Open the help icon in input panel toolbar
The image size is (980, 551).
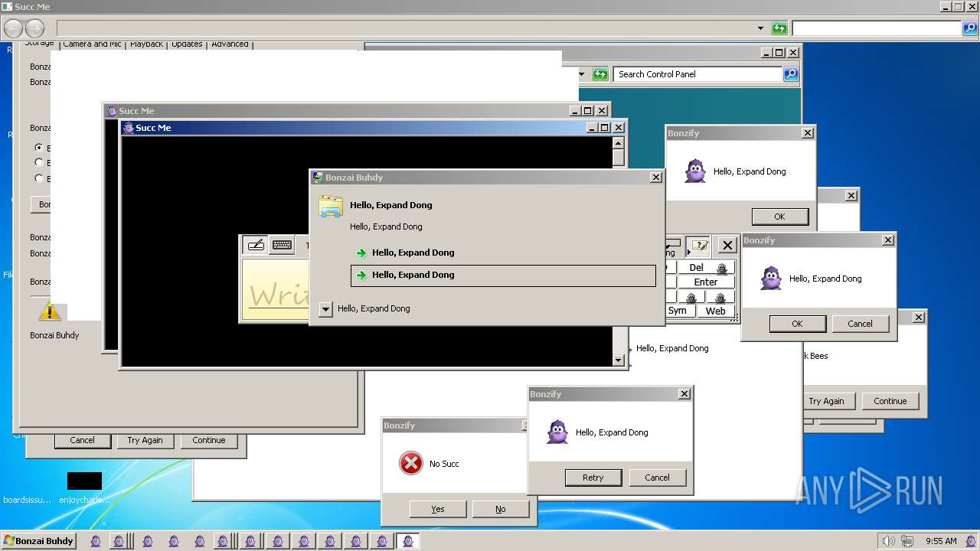[x=698, y=246]
